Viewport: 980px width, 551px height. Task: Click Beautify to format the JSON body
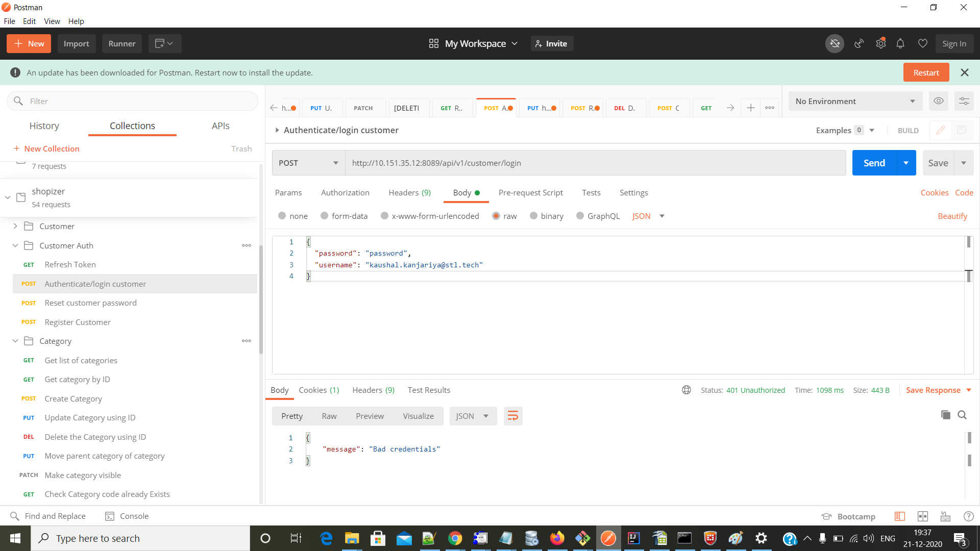pos(952,216)
